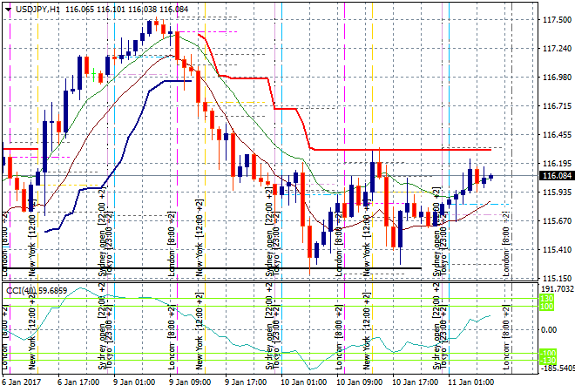Click the 0.00 CCI scale label
Viewport: 575px width, 392px height.
coord(549,329)
